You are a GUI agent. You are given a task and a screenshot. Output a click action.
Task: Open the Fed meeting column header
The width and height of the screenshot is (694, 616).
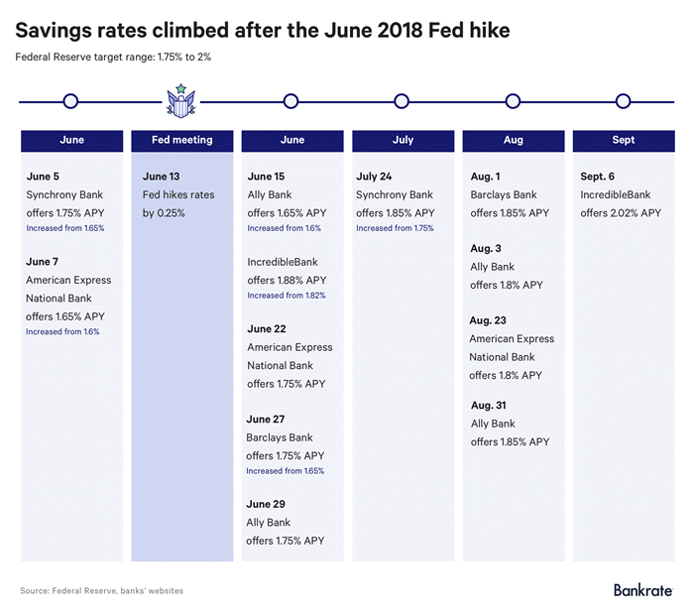click(x=182, y=140)
